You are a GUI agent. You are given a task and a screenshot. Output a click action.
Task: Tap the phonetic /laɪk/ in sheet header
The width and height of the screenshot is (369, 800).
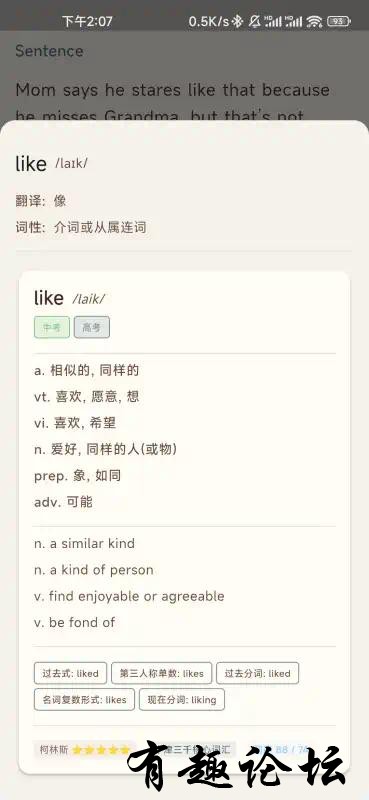pyautogui.click(x=71, y=163)
